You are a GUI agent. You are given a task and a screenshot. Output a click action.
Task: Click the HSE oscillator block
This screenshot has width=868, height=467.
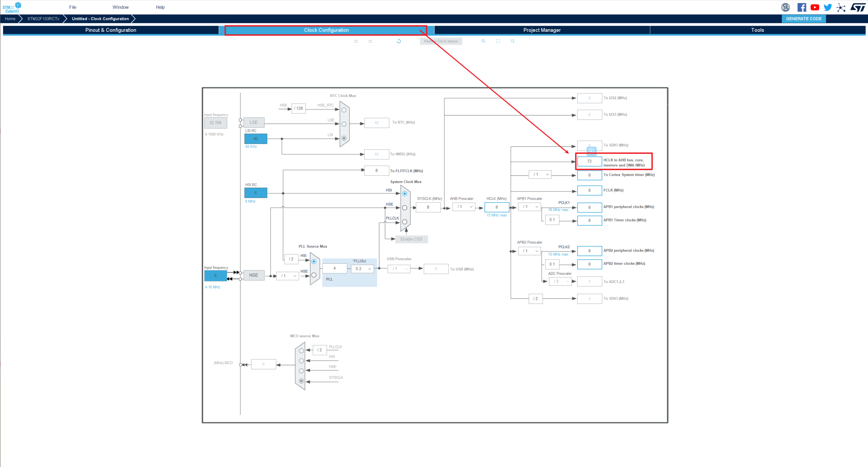(x=254, y=275)
